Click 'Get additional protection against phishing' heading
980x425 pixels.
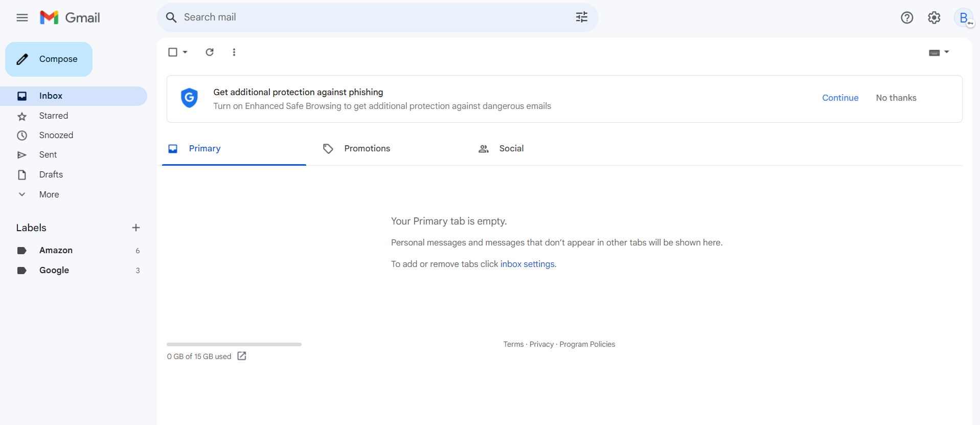298,92
